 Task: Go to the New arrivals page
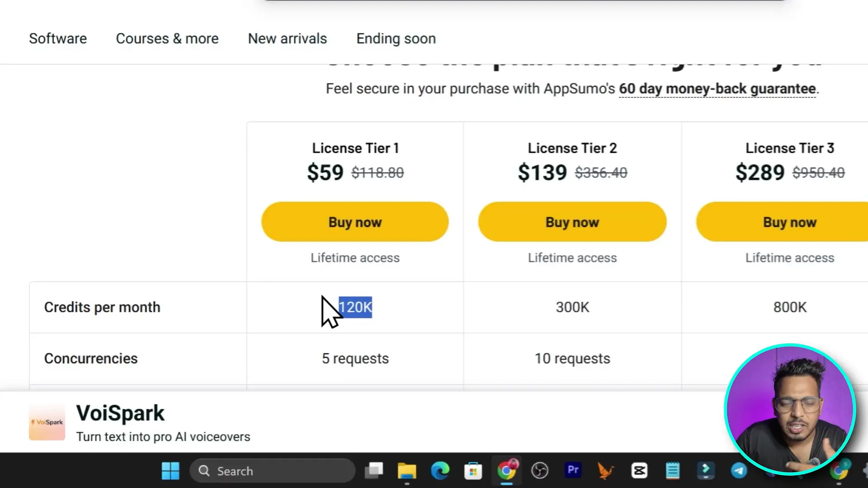click(x=288, y=39)
